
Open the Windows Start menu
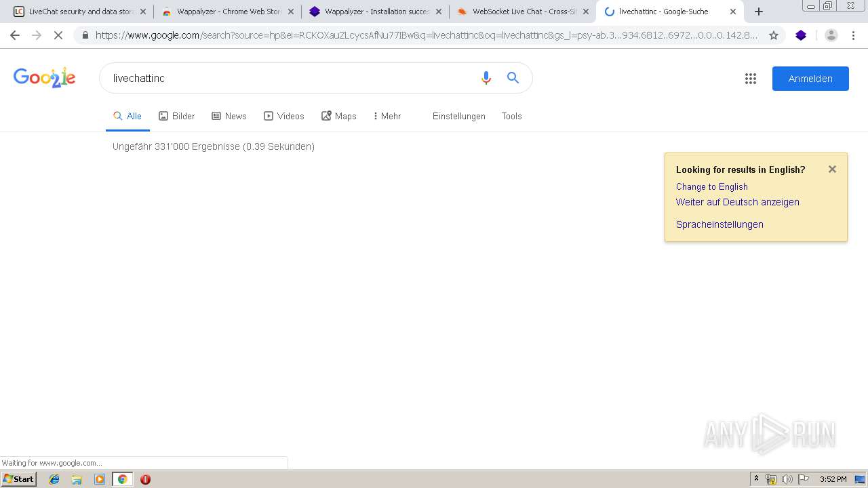point(19,479)
